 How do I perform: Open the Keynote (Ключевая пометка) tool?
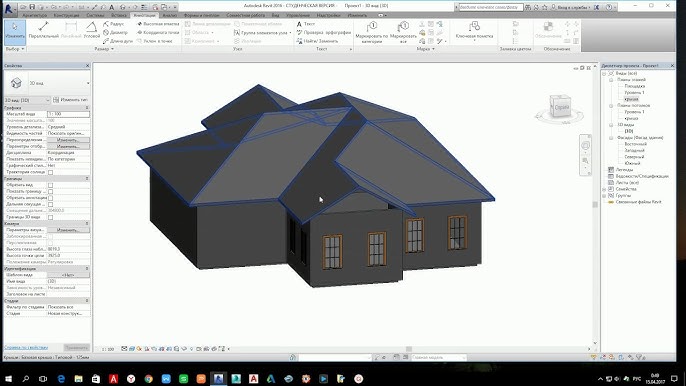pyautogui.click(x=474, y=31)
